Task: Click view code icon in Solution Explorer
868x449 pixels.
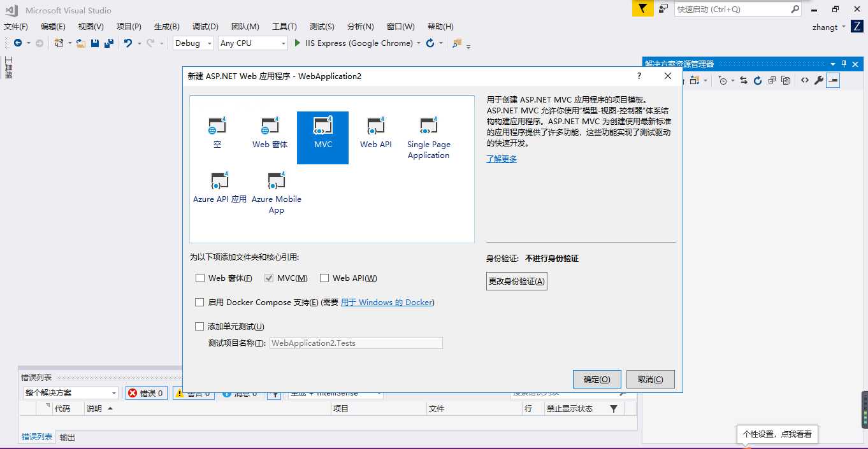Action: 805,80
